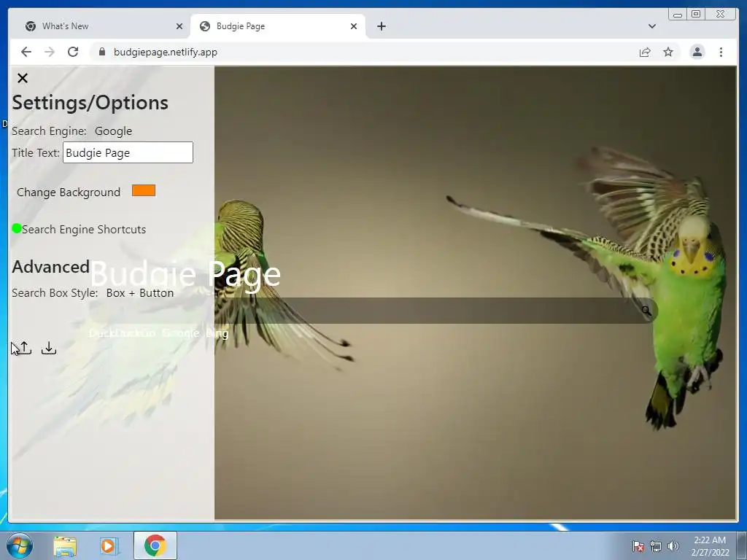Click the Advanced heading
Screen dimensions: 747x560
click(50, 267)
